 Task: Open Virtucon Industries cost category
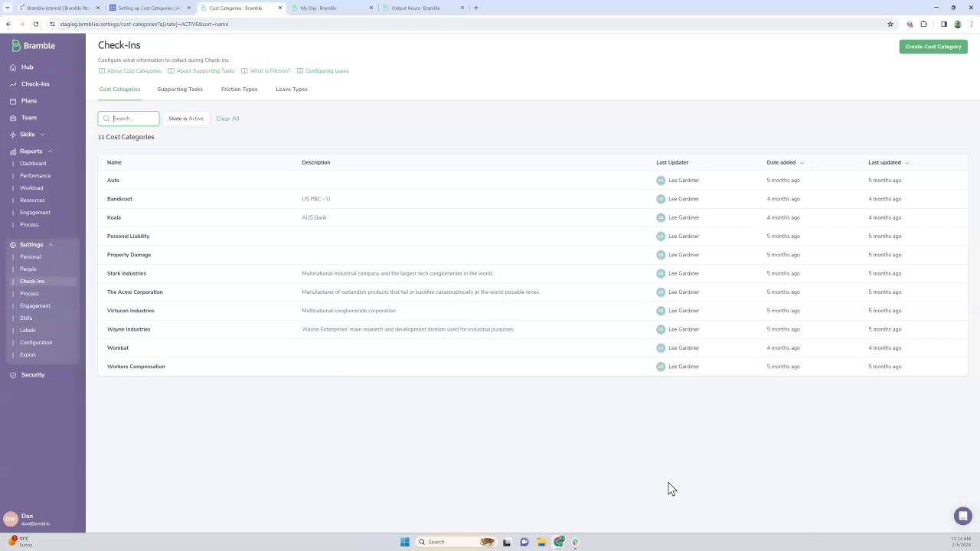[x=131, y=311]
